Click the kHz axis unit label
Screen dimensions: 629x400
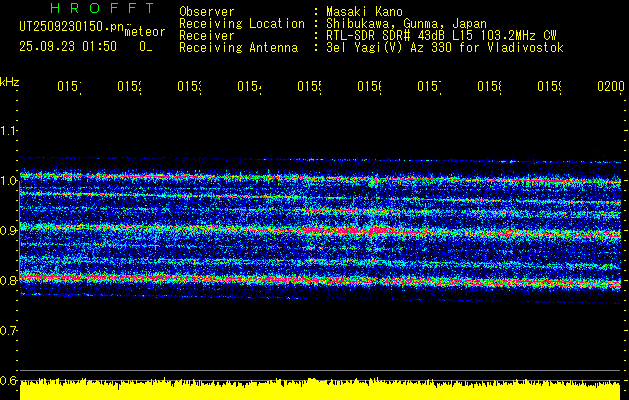click(9, 82)
